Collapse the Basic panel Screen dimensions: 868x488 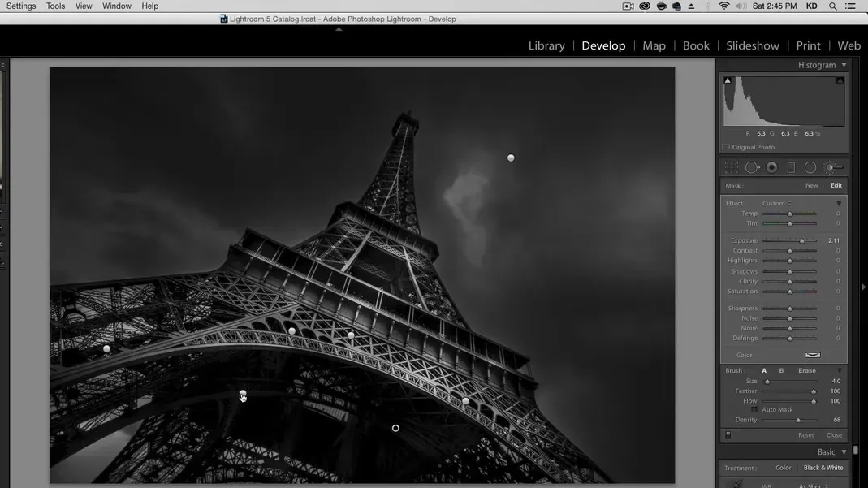pos(844,452)
